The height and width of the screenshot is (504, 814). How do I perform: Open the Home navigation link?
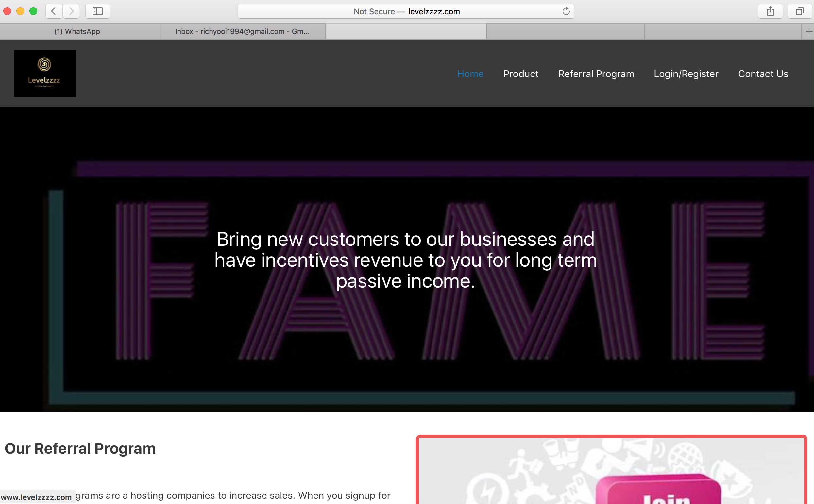470,74
